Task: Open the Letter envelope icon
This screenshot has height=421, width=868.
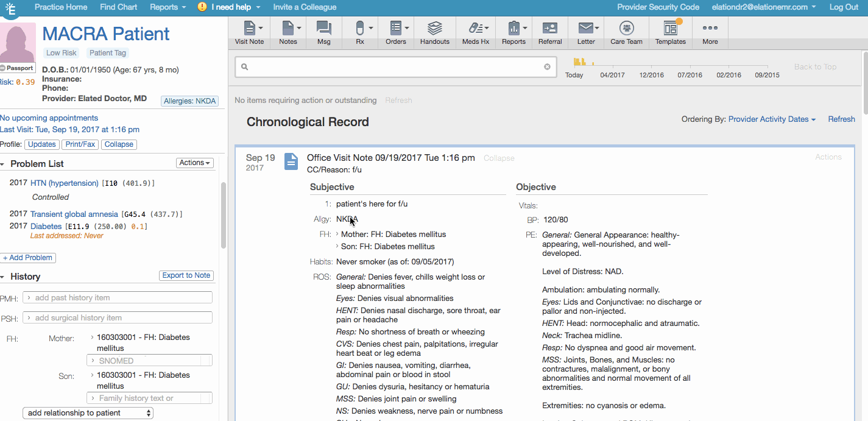Action: coord(586,28)
